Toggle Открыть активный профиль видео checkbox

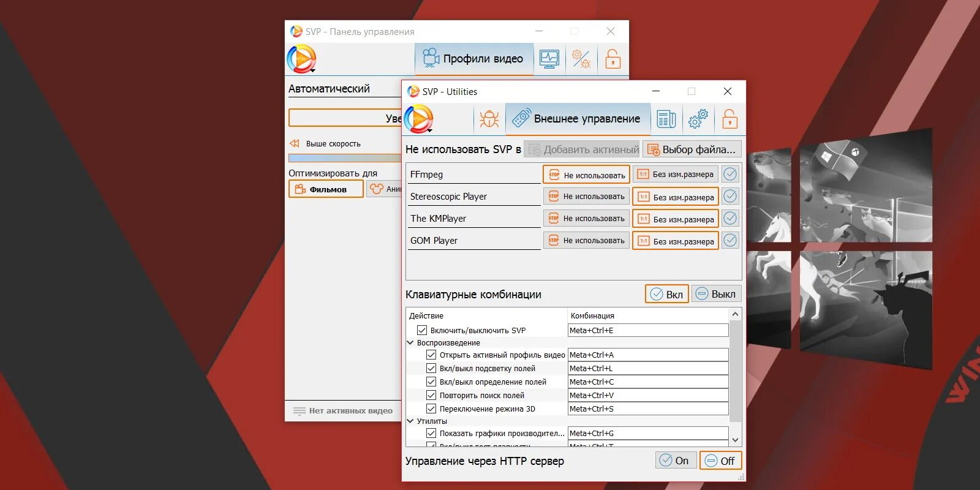(431, 355)
